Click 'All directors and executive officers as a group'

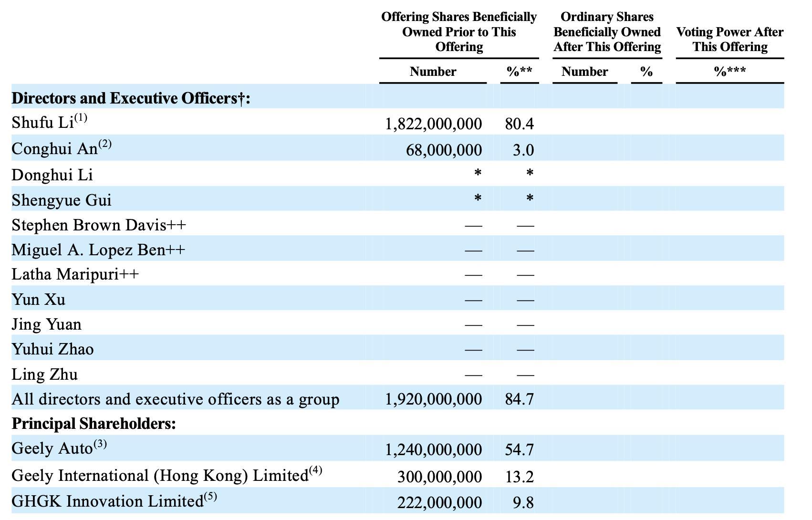(x=176, y=399)
